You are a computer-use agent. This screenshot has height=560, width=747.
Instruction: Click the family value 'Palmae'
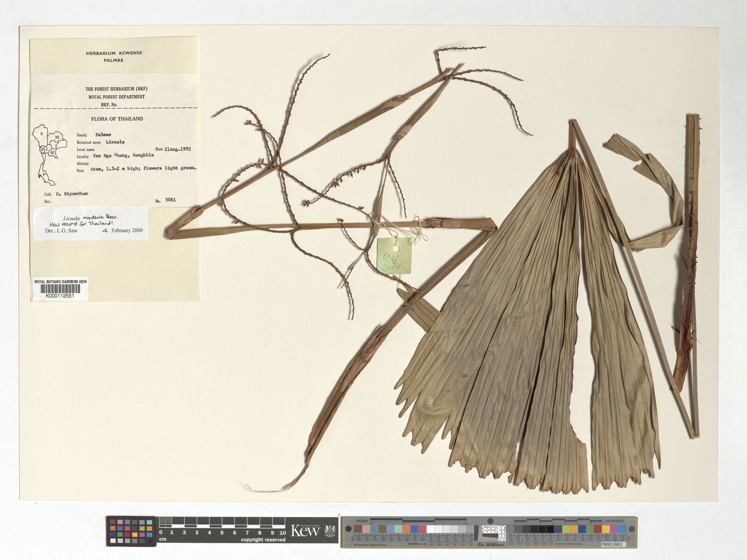coord(103,134)
